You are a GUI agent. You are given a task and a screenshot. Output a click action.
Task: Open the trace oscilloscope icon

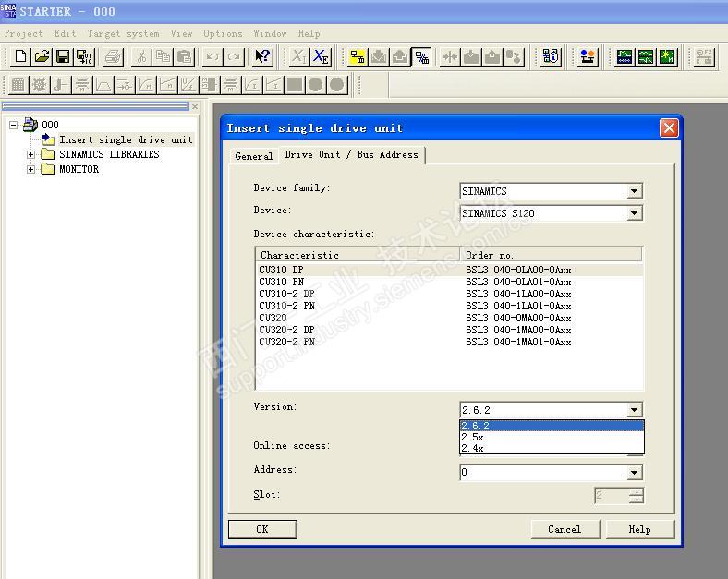625,56
